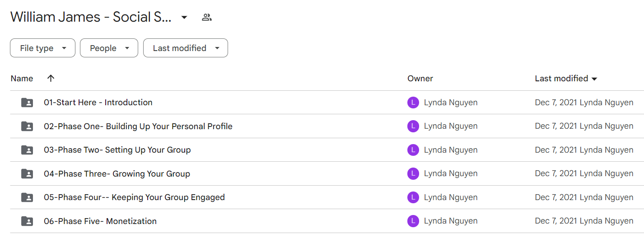
Task: Click the folder icon for 03-Phase Two
Action: coord(27,150)
